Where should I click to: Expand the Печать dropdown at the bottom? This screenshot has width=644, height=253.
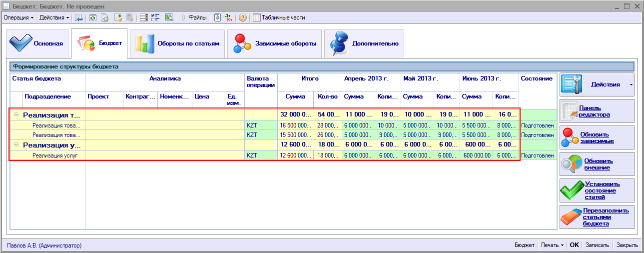point(552,245)
